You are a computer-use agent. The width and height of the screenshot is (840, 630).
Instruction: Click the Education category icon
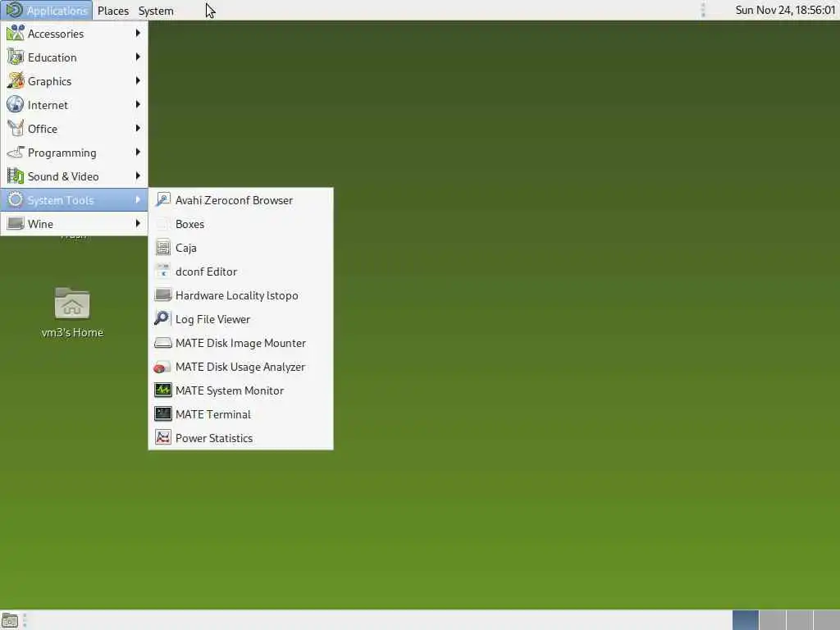point(15,57)
